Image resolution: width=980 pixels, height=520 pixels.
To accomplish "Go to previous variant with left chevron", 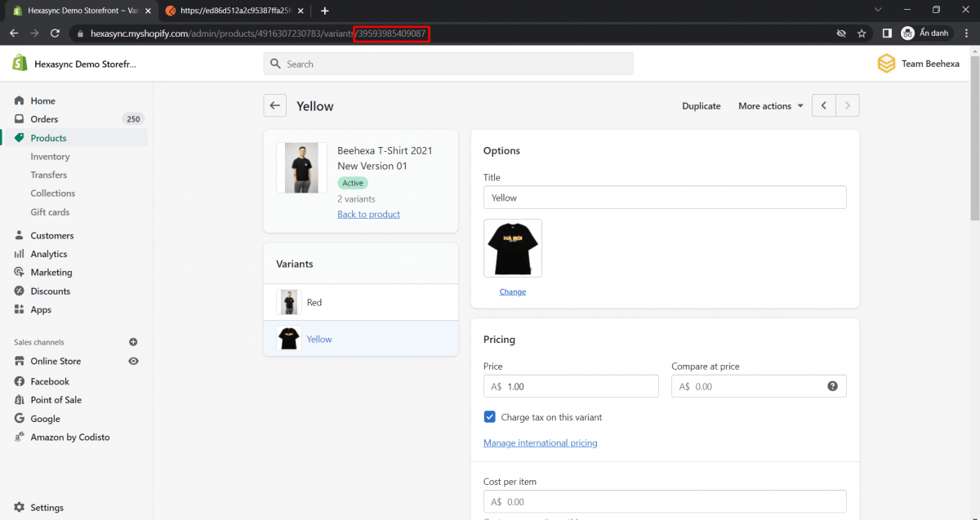I will tap(823, 105).
